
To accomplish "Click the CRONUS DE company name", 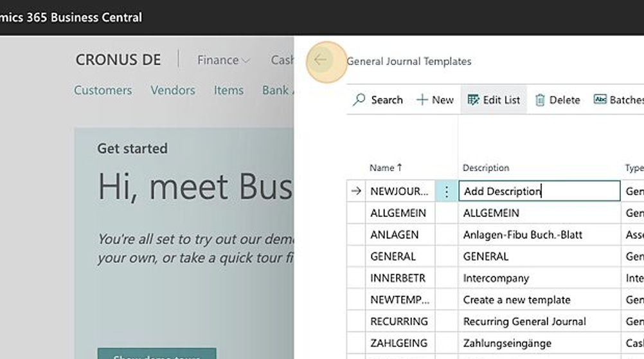I will pos(118,60).
